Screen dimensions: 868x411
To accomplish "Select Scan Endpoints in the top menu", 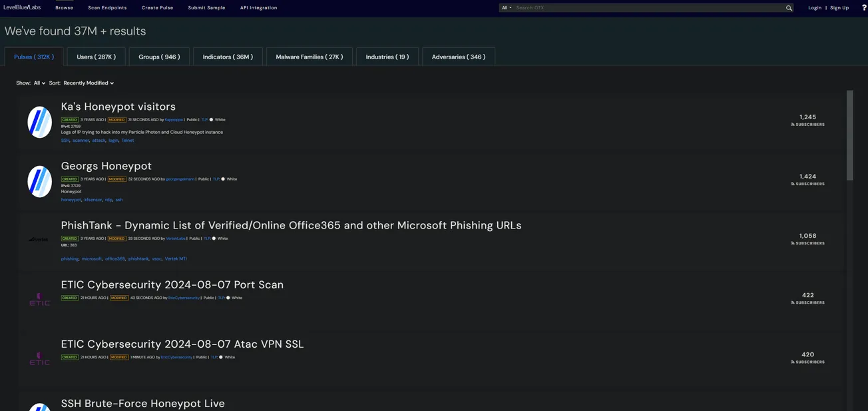I will (x=108, y=7).
